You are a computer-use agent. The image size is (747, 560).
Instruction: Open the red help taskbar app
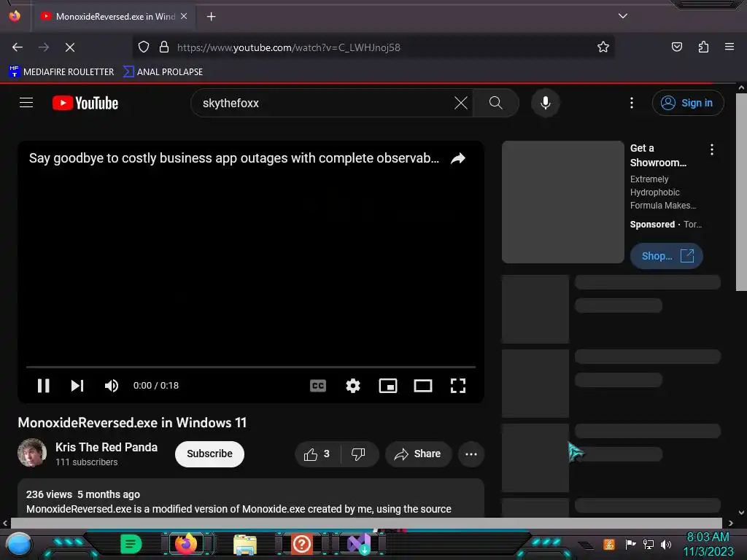[x=301, y=544]
